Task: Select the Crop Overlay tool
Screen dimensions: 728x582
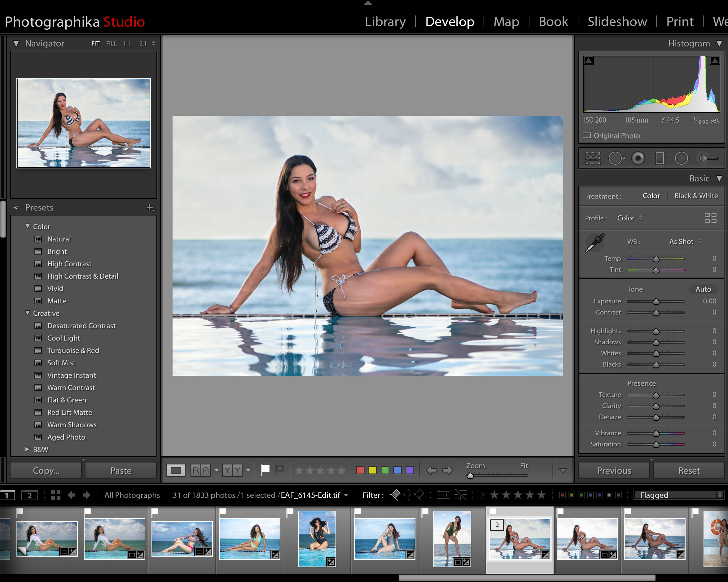Action: coord(593,158)
